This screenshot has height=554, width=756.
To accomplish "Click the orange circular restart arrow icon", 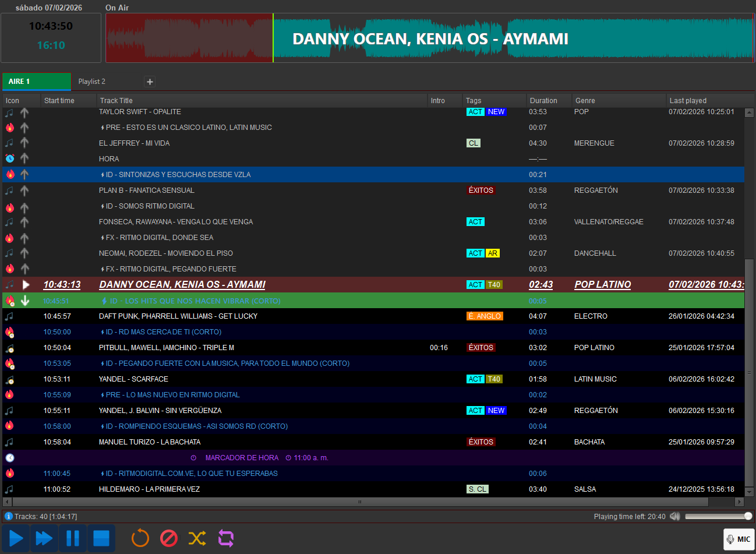I will point(140,538).
